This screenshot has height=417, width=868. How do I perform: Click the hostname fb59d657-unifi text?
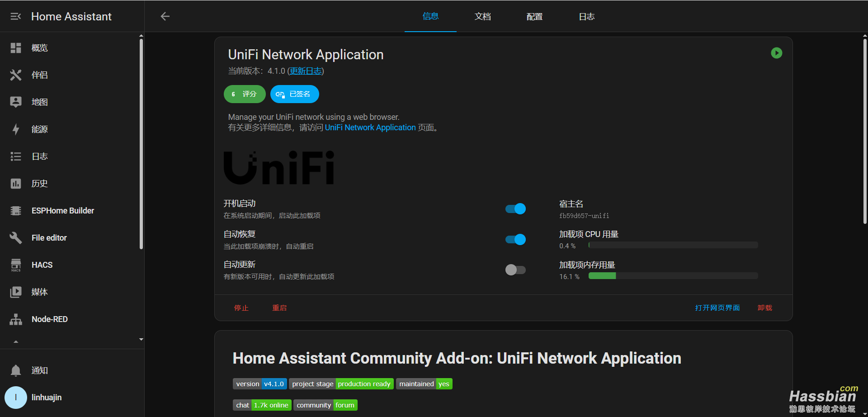[584, 216]
